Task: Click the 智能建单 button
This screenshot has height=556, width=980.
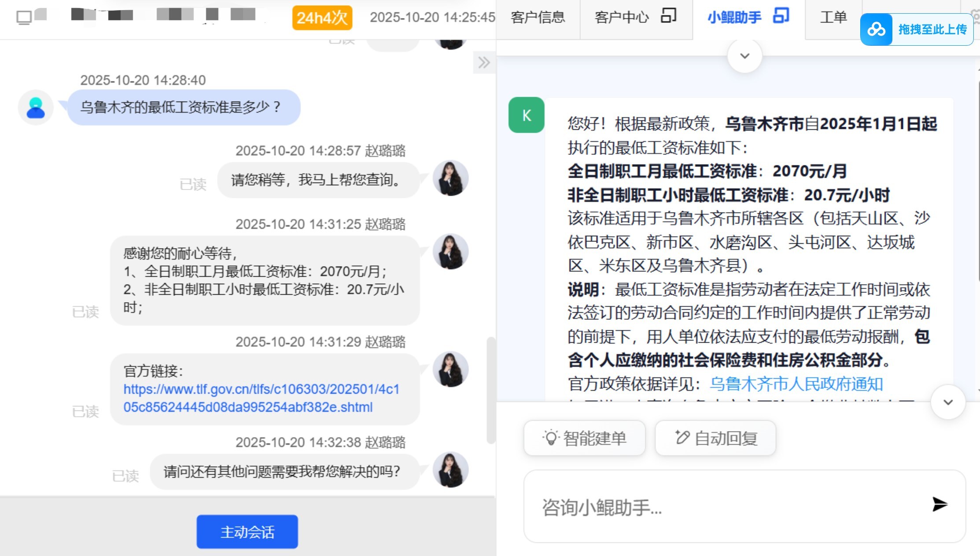Action: pos(584,438)
